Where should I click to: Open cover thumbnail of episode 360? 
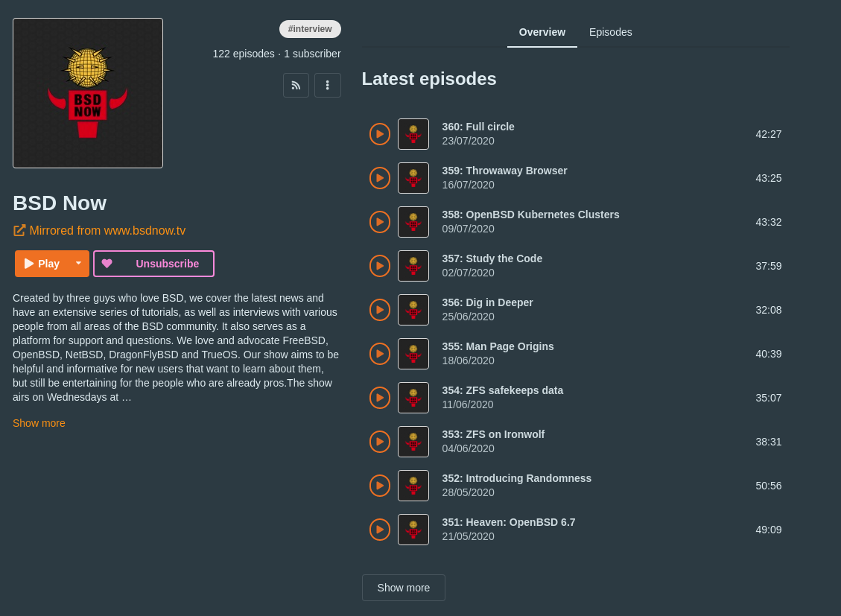point(413,134)
